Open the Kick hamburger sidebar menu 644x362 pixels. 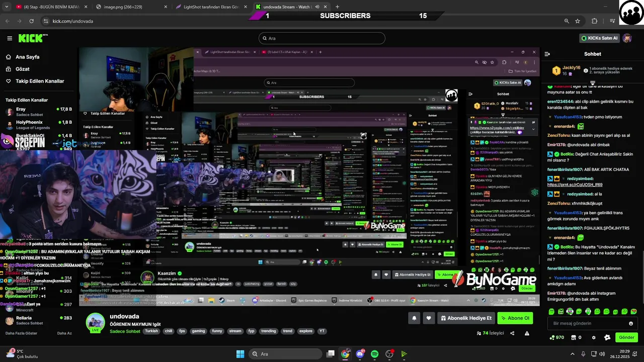(10, 38)
